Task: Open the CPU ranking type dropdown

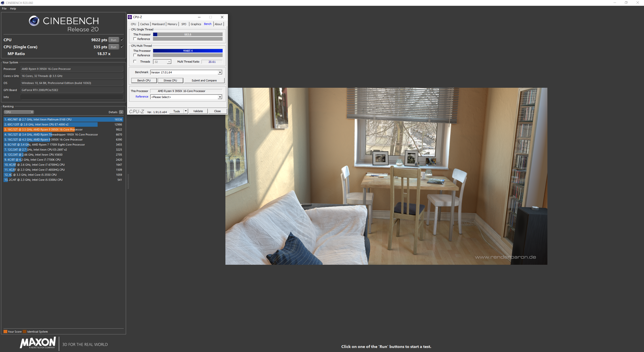Action: pyautogui.click(x=19, y=112)
